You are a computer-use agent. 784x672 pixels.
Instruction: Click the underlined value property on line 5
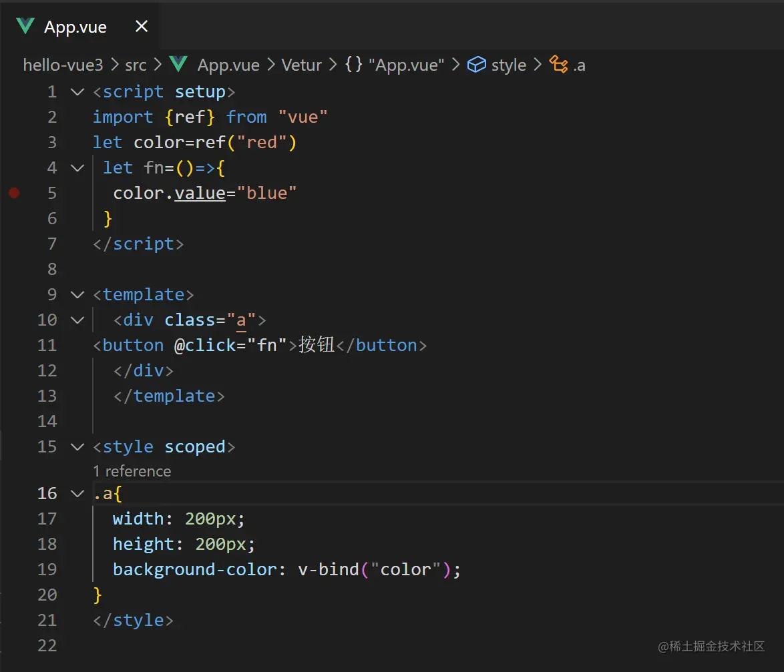tap(200, 194)
